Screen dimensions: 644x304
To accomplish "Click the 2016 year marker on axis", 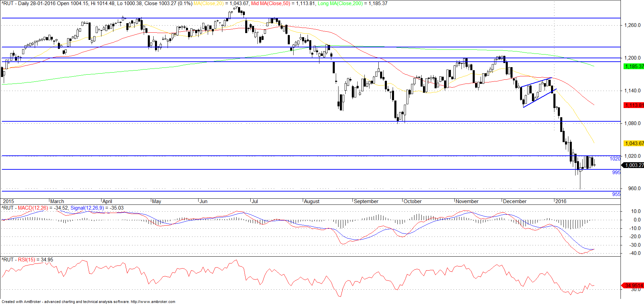I will [561, 201].
